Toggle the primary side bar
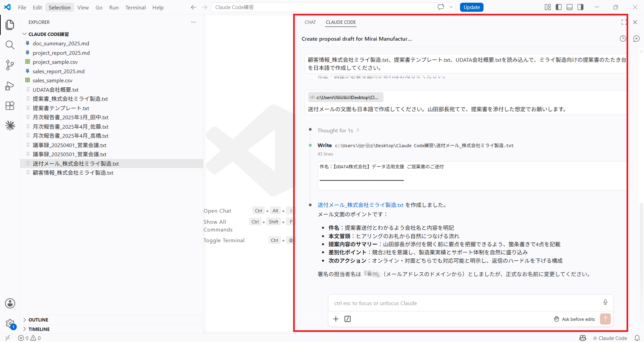Viewport: 644px width, 342px height. click(559, 7)
